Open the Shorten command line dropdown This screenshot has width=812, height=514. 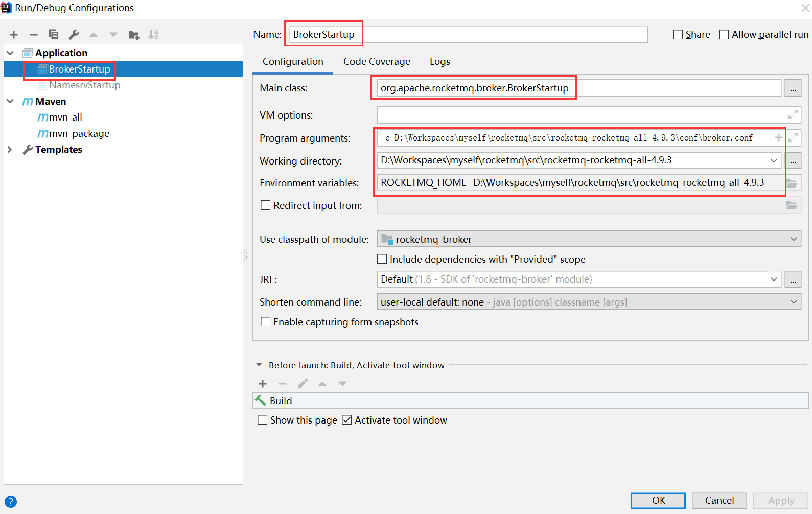coord(588,302)
